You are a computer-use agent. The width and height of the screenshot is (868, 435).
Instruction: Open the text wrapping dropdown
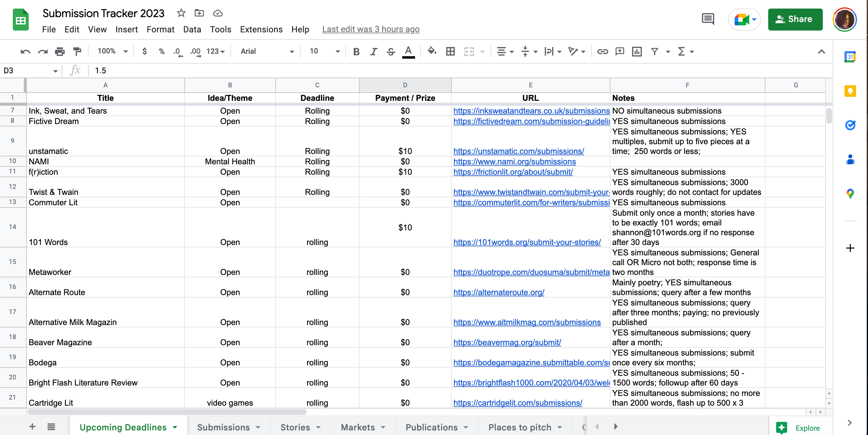(x=553, y=52)
